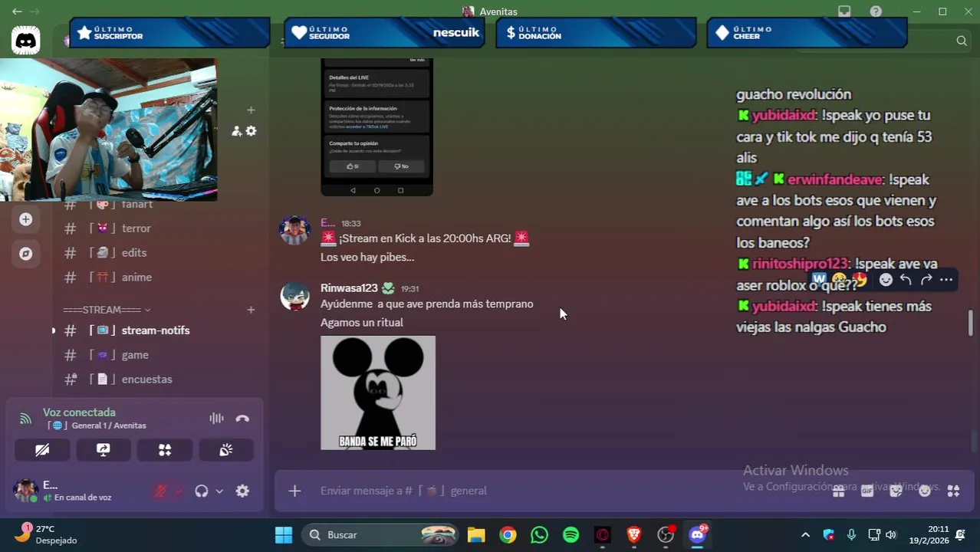Click attachment plus in message box
Screen dimensions: 980x552
294,491
